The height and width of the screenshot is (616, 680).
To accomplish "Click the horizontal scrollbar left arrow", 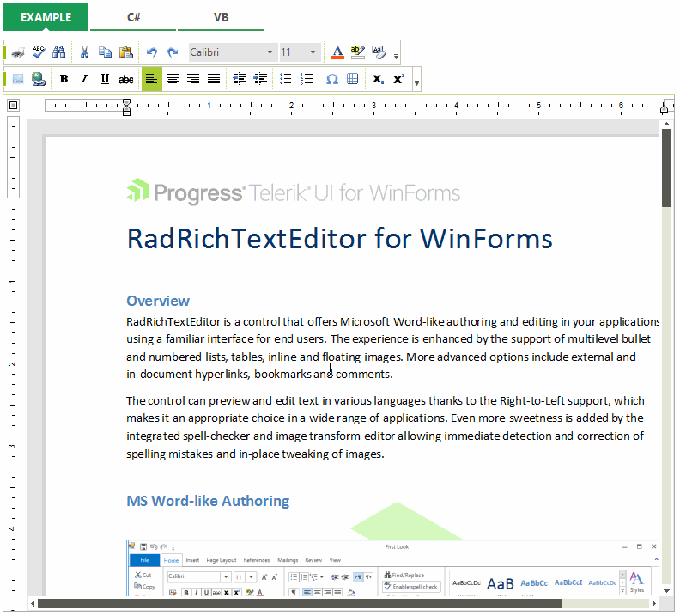I will 33,603.
